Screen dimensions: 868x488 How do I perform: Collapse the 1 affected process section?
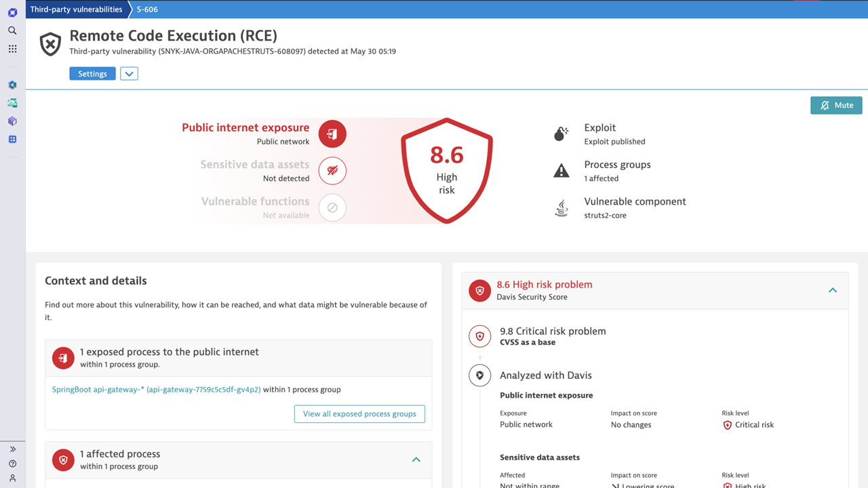point(416,460)
